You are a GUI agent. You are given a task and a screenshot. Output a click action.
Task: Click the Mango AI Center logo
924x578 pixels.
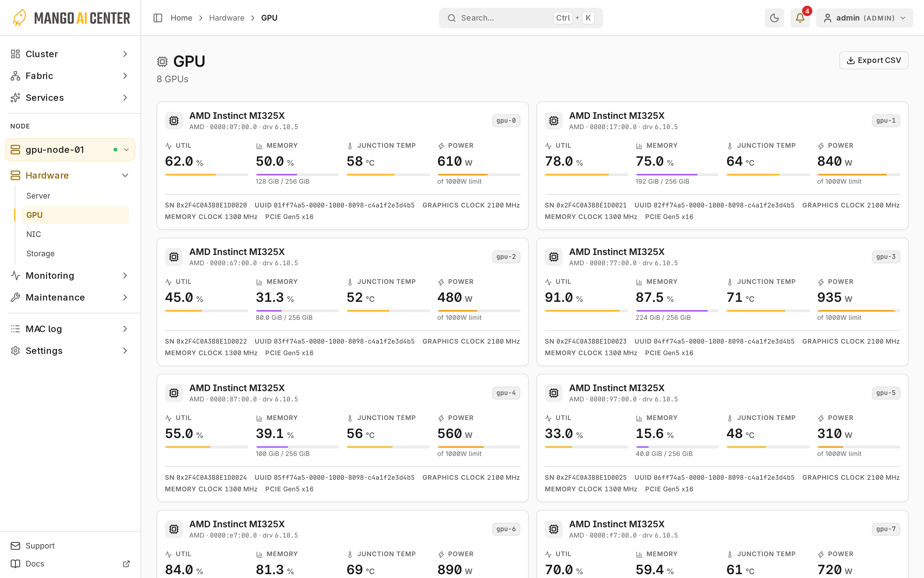tap(71, 18)
